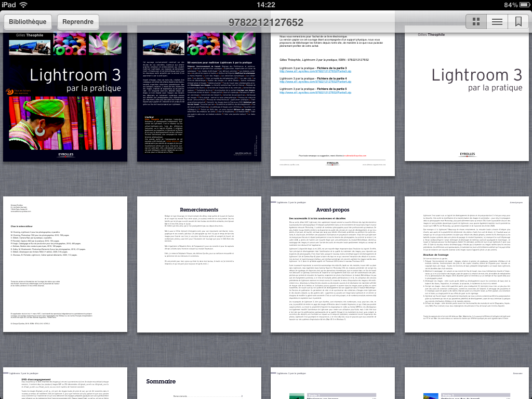Tap the 14:22 clock in status bar
The image size is (532, 399).
266,5
